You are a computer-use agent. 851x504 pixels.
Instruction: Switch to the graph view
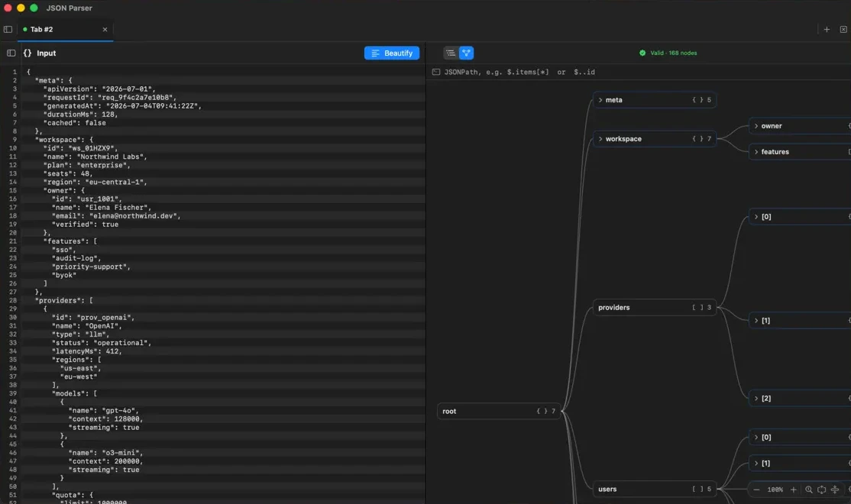(x=466, y=53)
